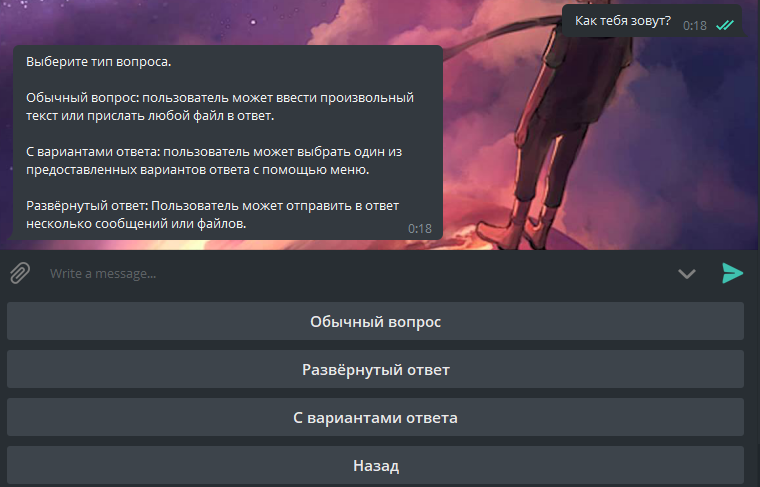Image resolution: width=760 pixels, height=487 pixels.
Task: Choose the "Развёрнутый ответ" keyboard button
Action: click(x=375, y=370)
